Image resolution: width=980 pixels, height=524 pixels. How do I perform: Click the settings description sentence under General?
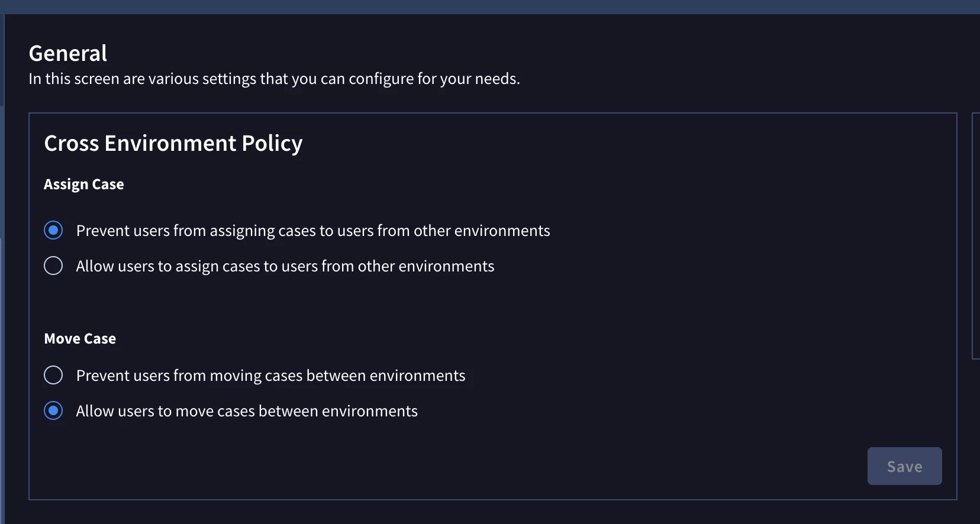pyautogui.click(x=274, y=79)
